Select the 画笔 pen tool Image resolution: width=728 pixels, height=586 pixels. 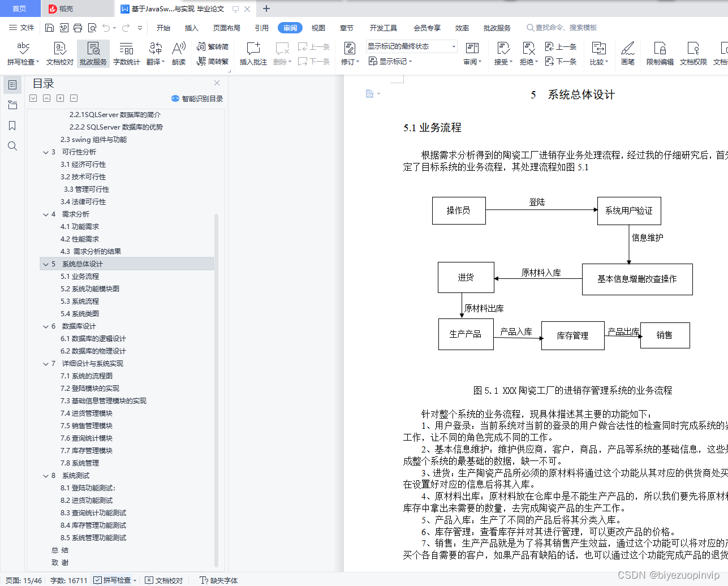(x=628, y=54)
